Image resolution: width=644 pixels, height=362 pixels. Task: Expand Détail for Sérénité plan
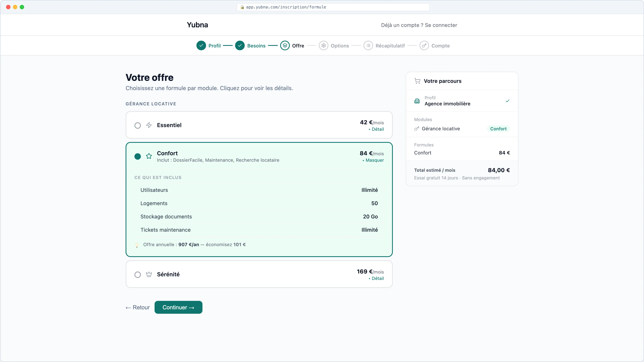pyautogui.click(x=376, y=278)
